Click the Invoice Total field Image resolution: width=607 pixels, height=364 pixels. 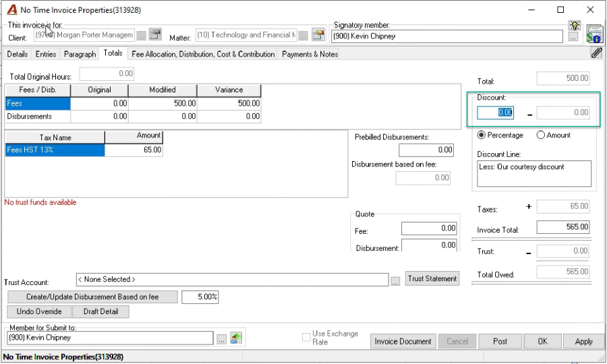click(x=563, y=226)
